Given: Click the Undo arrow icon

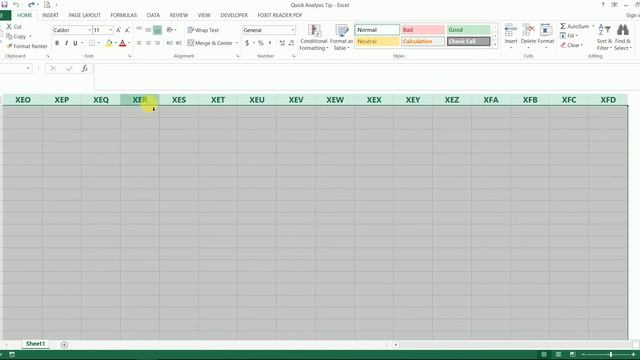Looking at the screenshot, I should point(16,5).
